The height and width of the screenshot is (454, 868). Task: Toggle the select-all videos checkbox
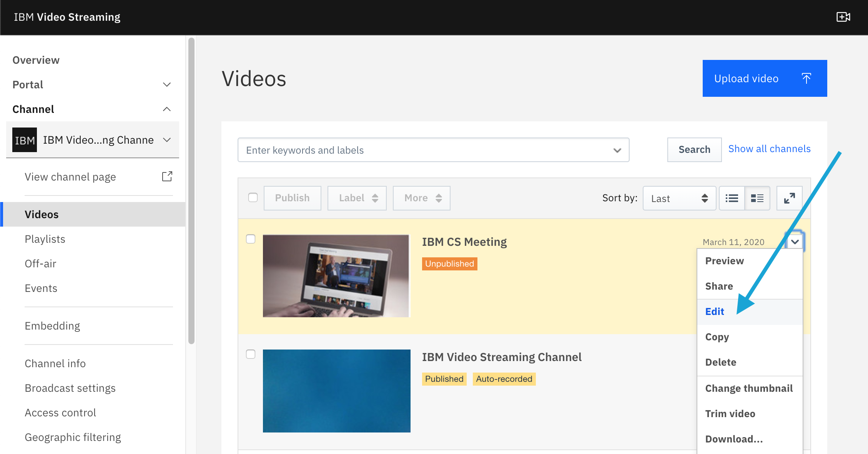pyautogui.click(x=253, y=197)
